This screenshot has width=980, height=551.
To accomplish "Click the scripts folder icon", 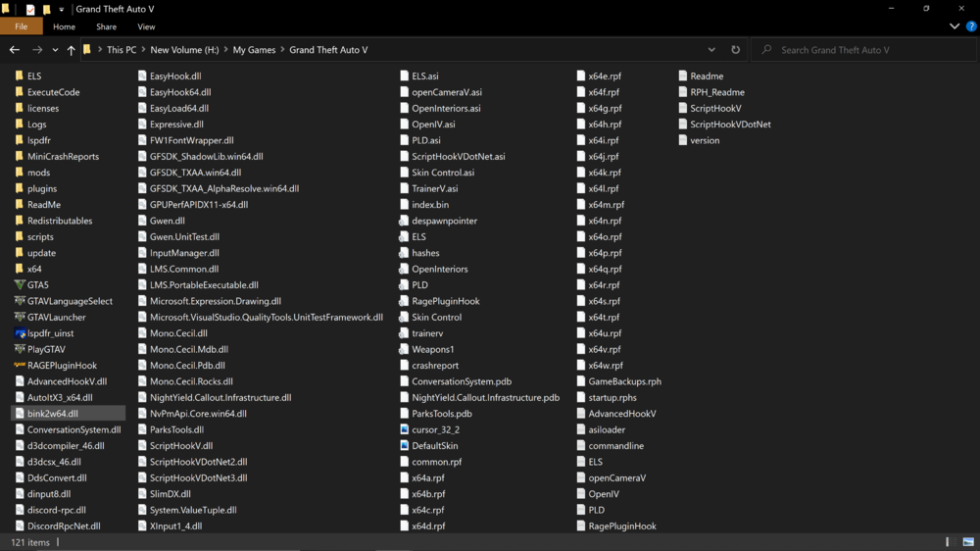I will (x=20, y=236).
